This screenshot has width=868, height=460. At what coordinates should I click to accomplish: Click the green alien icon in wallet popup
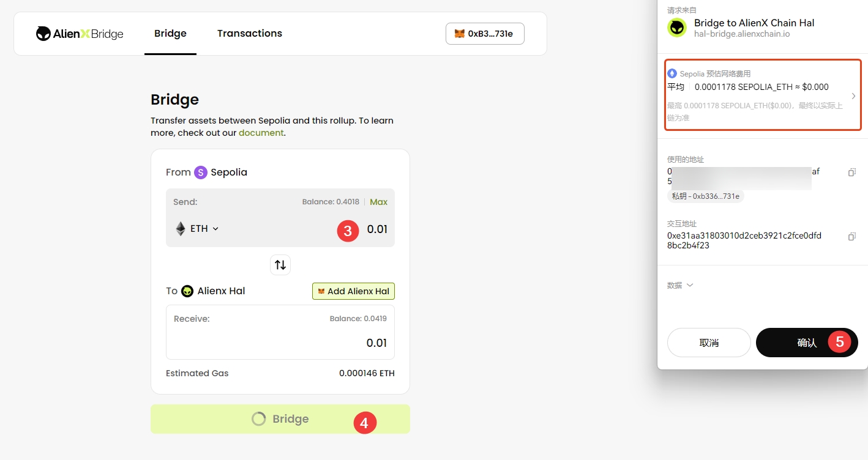[677, 28]
